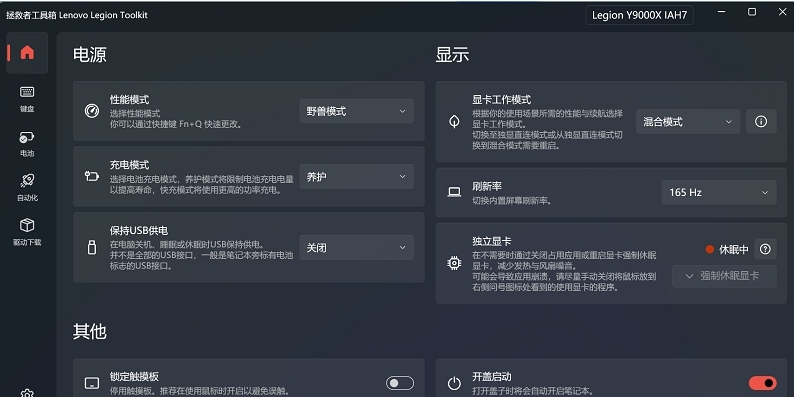Open question mark help for 独立显卡

[x=765, y=249]
